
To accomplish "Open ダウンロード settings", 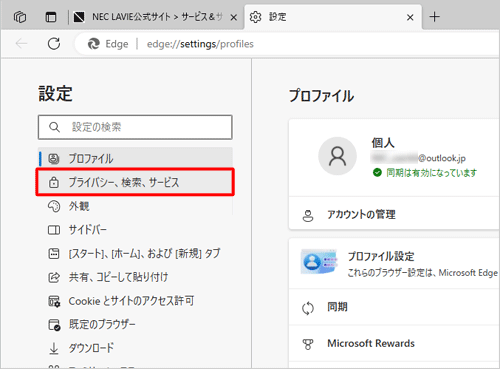I will [x=135, y=348].
